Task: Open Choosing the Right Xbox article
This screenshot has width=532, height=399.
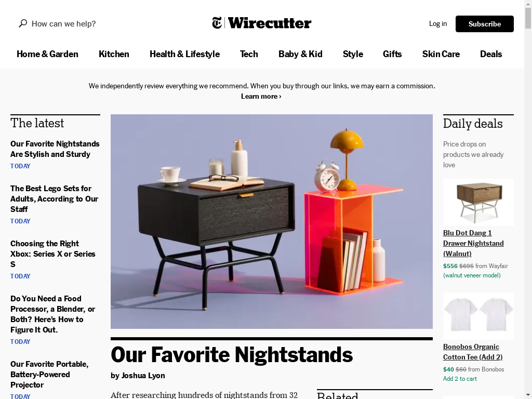Action: pyautogui.click(x=53, y=254)
